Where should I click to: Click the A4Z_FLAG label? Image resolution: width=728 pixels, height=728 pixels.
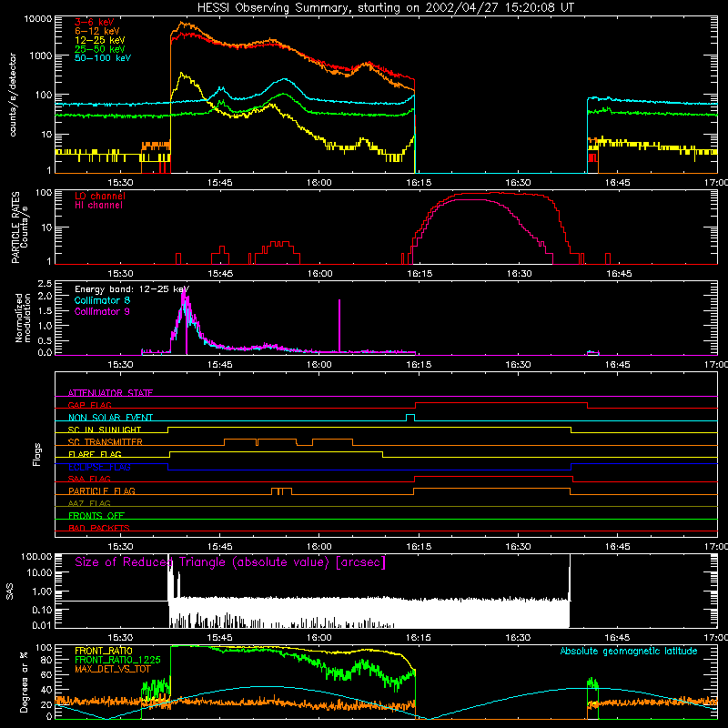(x=89, y=503)
